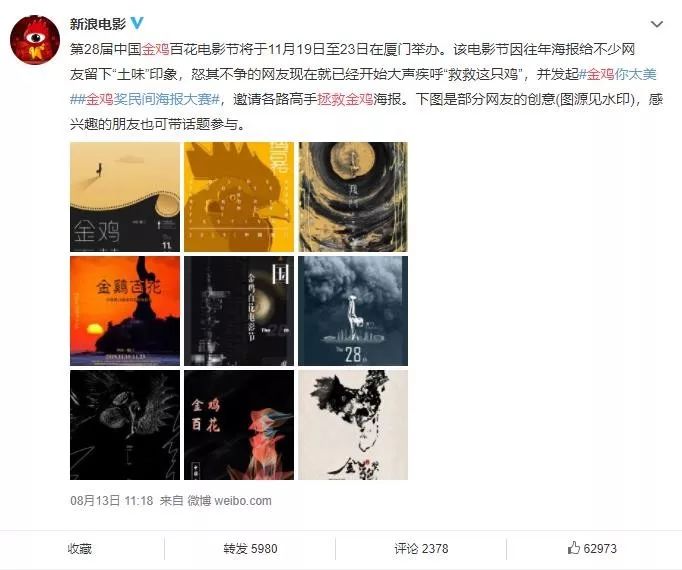
Task: View the yellow rooster head poster
Action: point(239,197)
